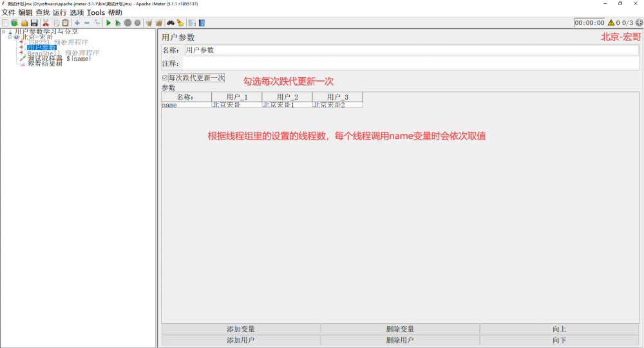Click the 用户_2 value cell 北京宏哥1
The height and width of the screenshot is (348, 644).
click(x=287, y=105)
